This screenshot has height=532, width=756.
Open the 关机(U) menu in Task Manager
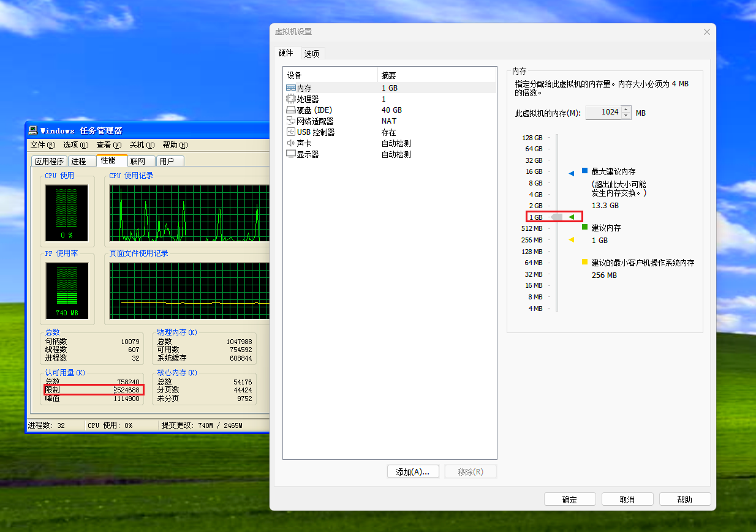pos(142,145)
